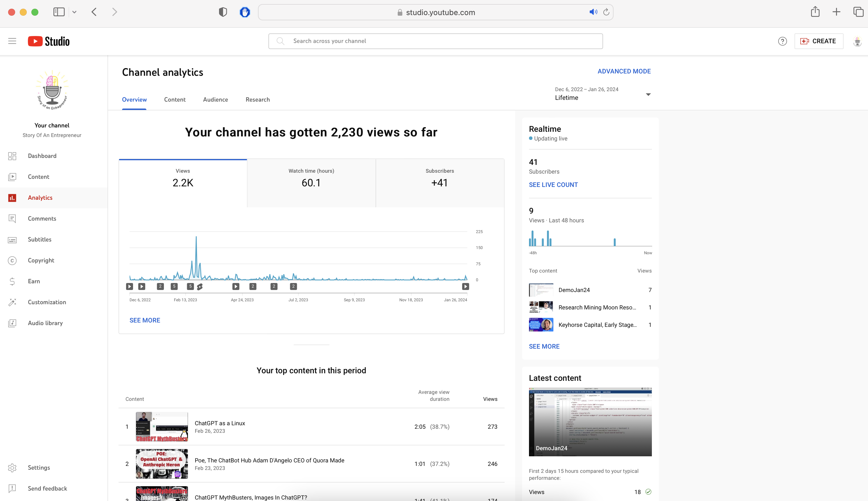Screen dimensions: 868x501
Task: Open the account avatar menu
Action: point(857,41)
